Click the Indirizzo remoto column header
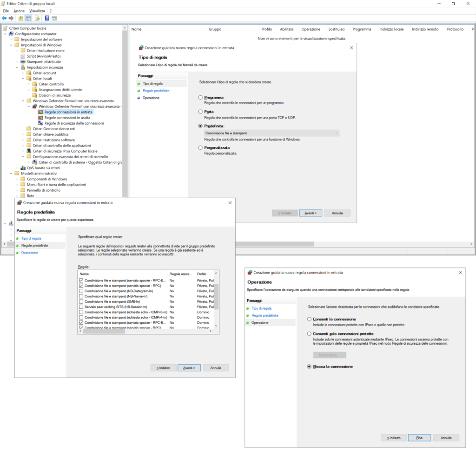 pyautogui.click(x=425, y=29)
